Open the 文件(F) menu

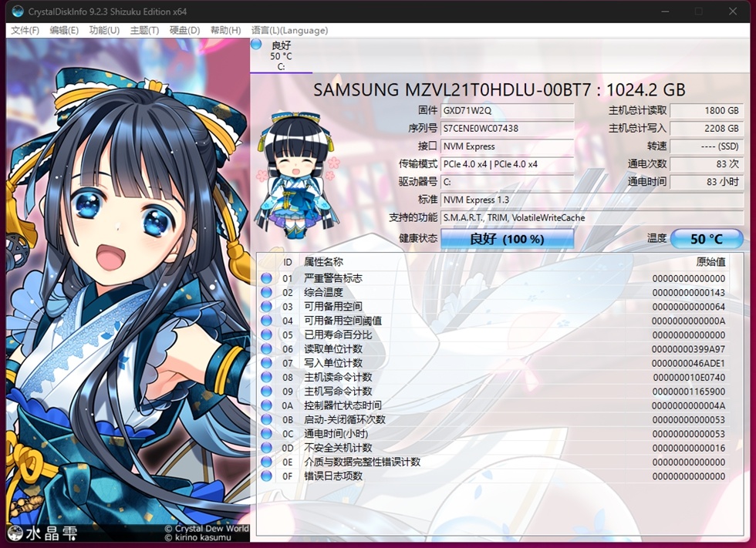(25, 30)
